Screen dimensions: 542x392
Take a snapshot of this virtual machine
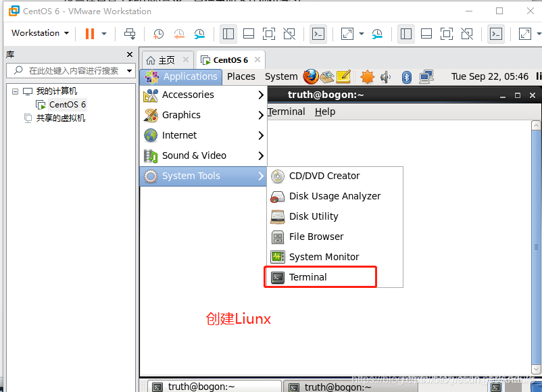pyautogui.click(x=158, y=34)
